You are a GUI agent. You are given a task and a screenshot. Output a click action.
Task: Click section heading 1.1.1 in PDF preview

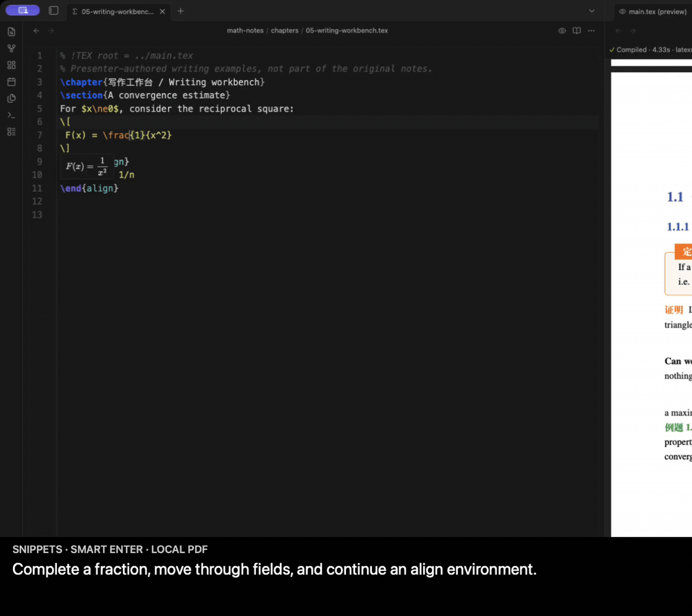click(678, 227)
